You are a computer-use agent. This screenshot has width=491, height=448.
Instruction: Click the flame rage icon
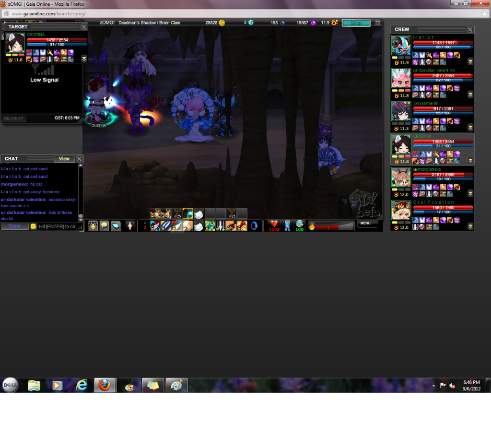pos(312,226)
